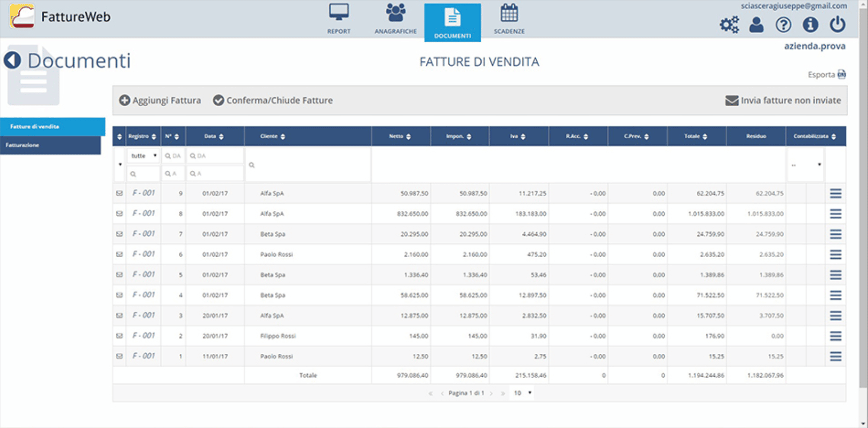Click the Cliente search filter field
Viewport: 868px width, 428px height.
point(308,165)
